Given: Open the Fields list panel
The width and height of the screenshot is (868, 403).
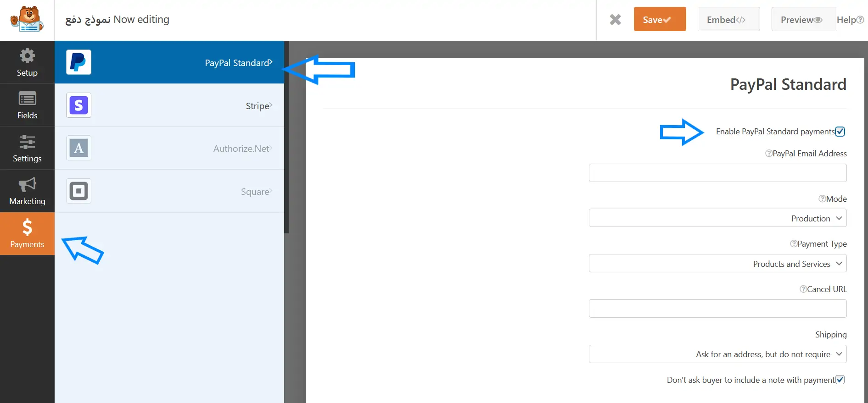Looking at the screenshot, I should pyautogui.click(x=27, y=105).
